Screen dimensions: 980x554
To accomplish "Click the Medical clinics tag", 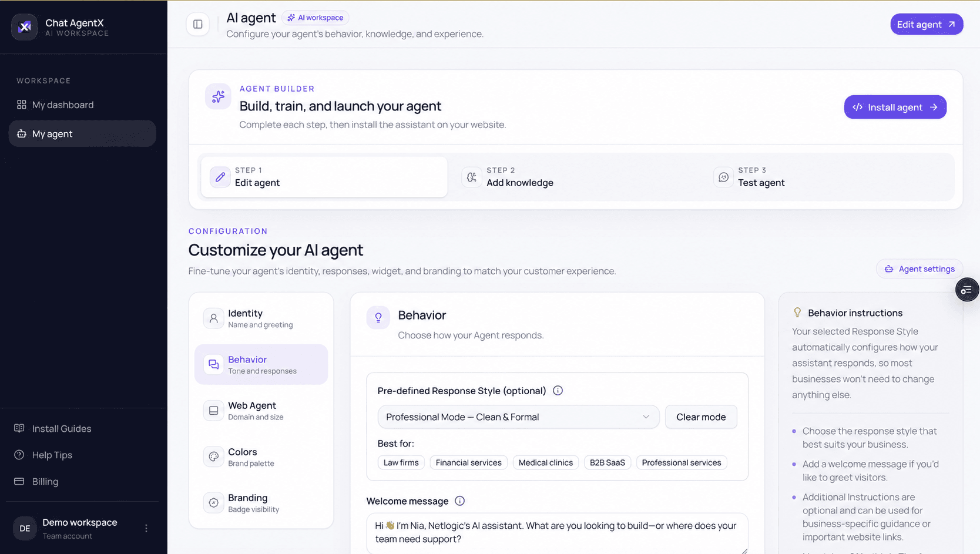I will [546, 462].
